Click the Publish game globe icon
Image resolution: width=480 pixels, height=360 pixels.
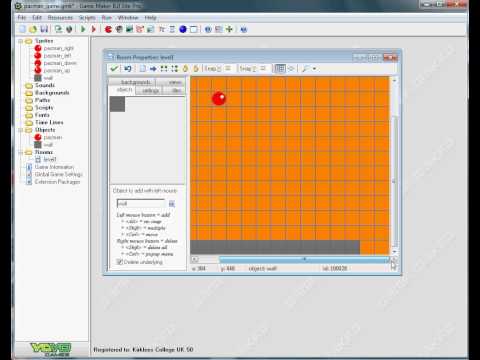[69, 29]
